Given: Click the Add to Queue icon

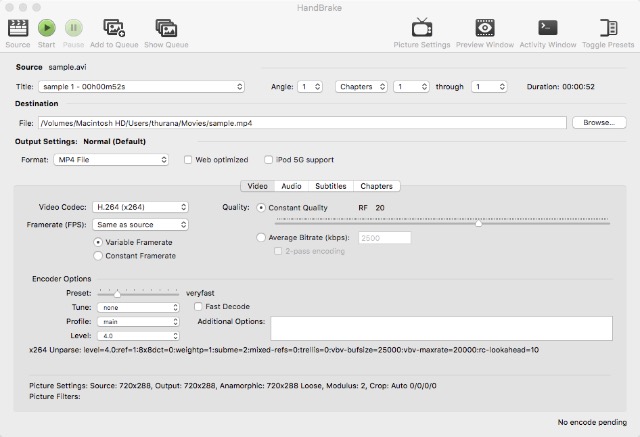Looking at the screenshot, I should [114, 28].
